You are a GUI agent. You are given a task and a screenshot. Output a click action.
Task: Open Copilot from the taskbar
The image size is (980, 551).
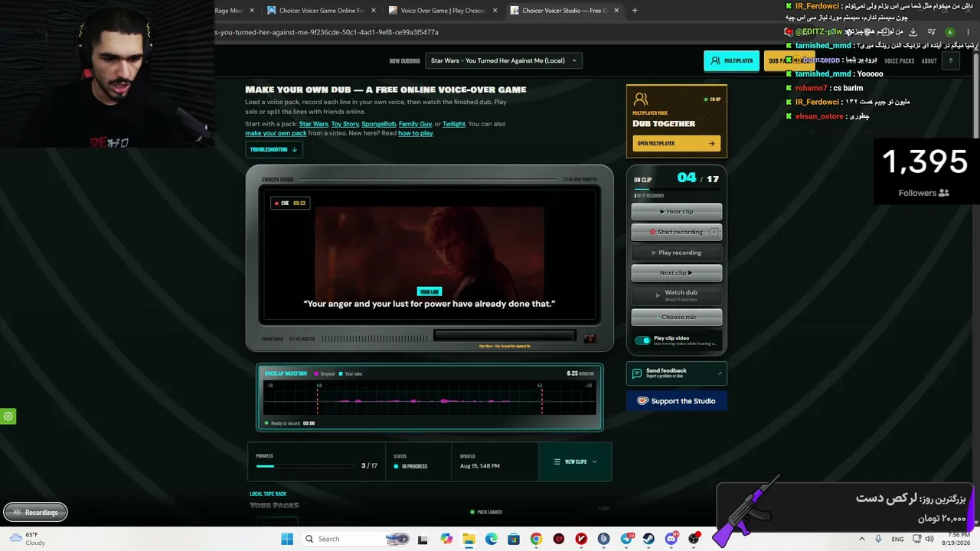446,539
